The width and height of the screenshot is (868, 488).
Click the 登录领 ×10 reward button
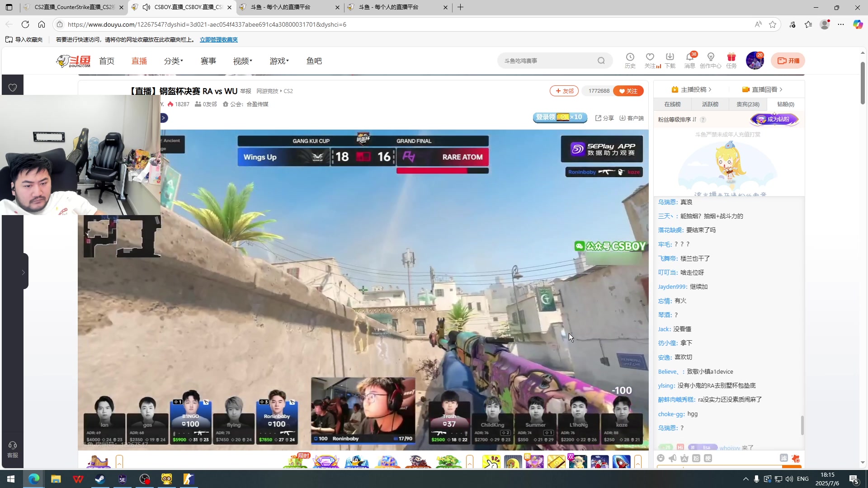pos(560,117)
